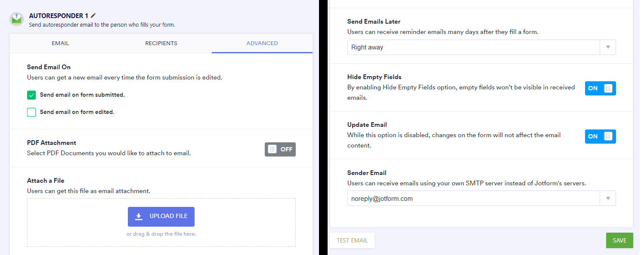
Task: Click the autoresponder envelope icon
Action: 17,19
